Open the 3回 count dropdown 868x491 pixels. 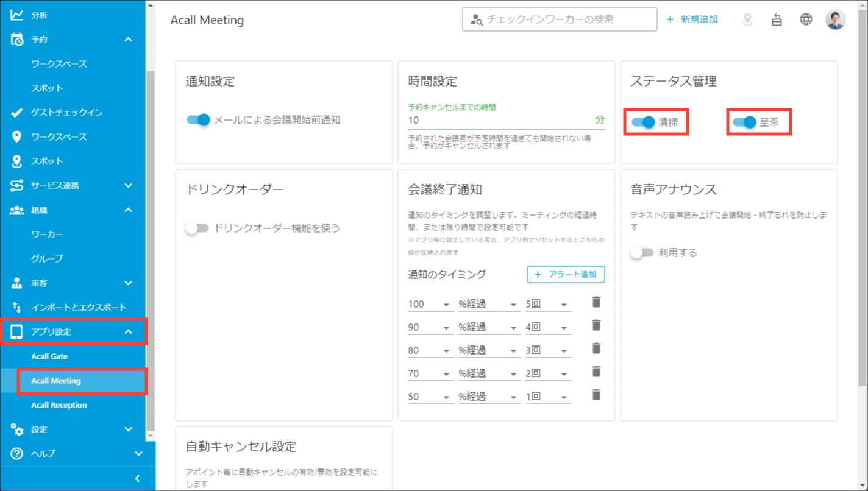click(548, 350)
